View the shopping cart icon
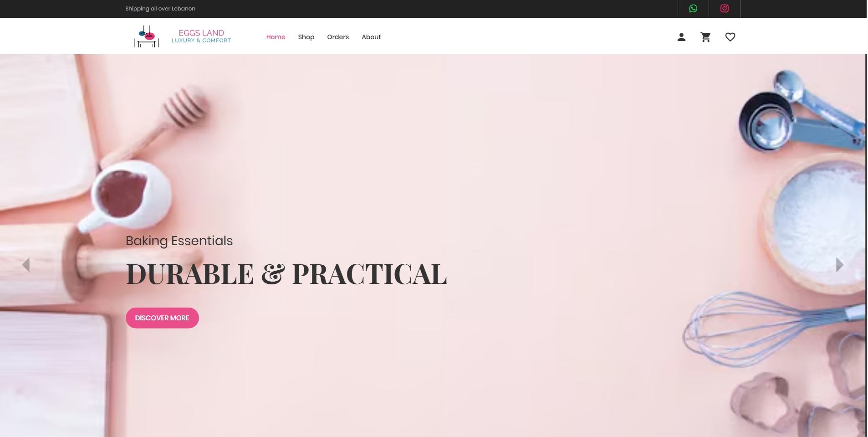Screen dimensions: 868x437 (x=705, y=37)
